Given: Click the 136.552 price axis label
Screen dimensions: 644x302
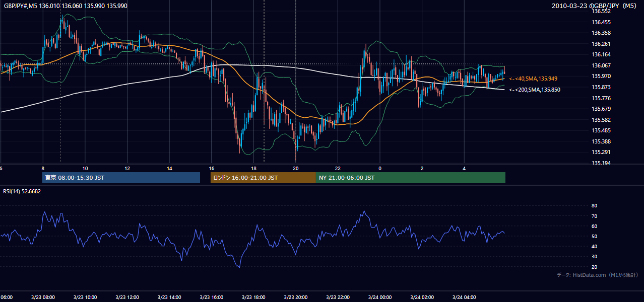Looking at the screenshot, I should pyautogui.click(x=601, y=11).
